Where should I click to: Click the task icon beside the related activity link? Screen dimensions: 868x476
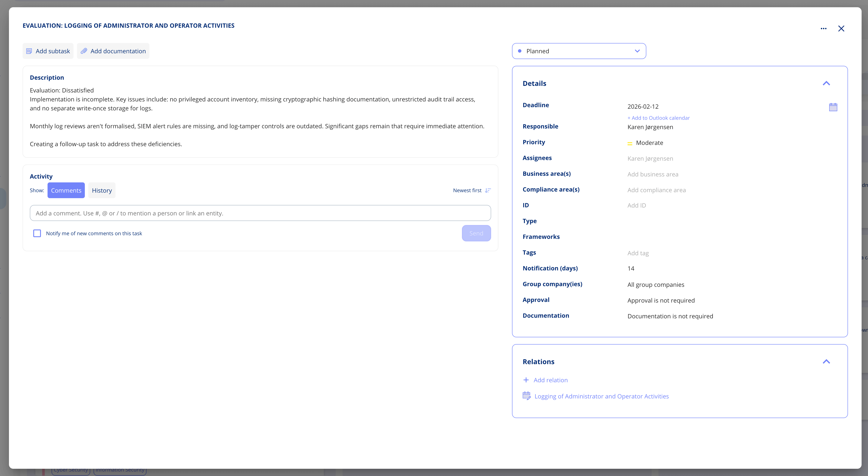point(527,396)
